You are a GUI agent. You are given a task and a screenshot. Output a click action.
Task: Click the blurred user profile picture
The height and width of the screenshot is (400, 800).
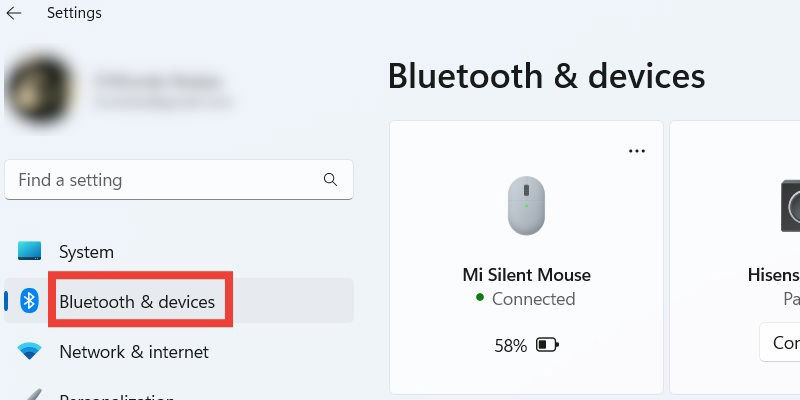coord(41,90)
